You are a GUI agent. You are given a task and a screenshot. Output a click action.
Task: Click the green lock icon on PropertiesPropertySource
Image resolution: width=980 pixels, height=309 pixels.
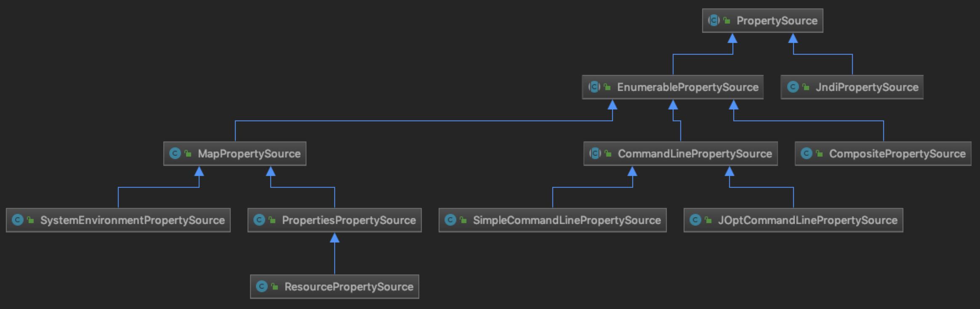pos(272,220)
